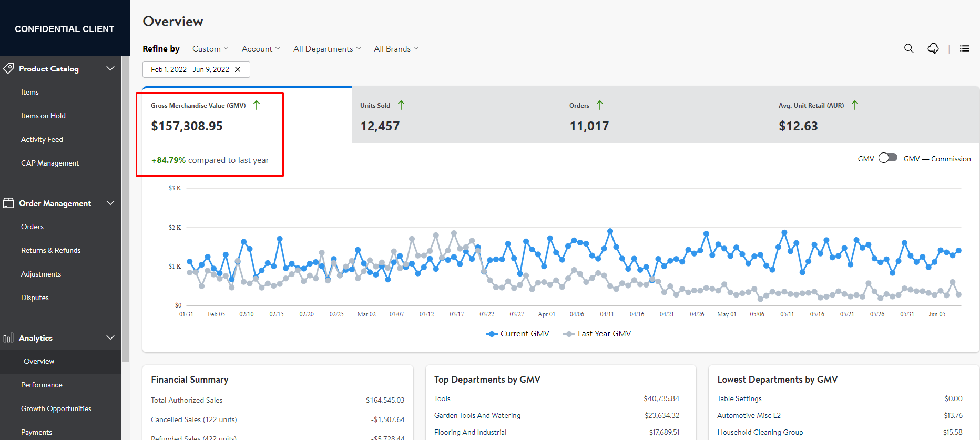
Task: Collapse the Product Catalog section chevron
Action: (x=110, y=68)
